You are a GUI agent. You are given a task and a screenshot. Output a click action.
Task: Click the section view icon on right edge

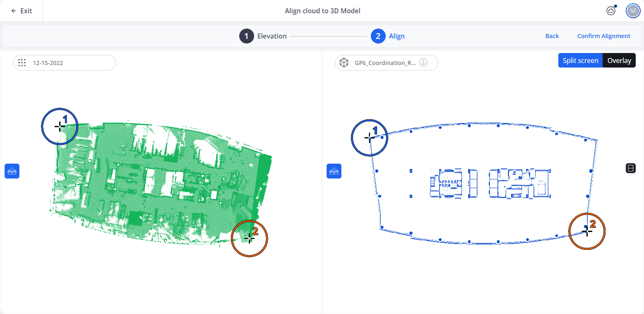coord(631,168)
